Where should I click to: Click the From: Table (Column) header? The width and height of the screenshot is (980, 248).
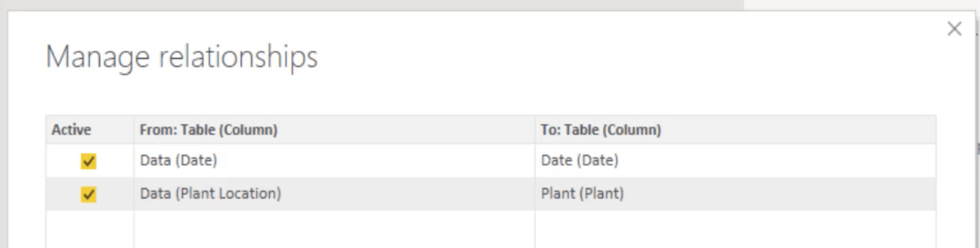tap(209, 130)
